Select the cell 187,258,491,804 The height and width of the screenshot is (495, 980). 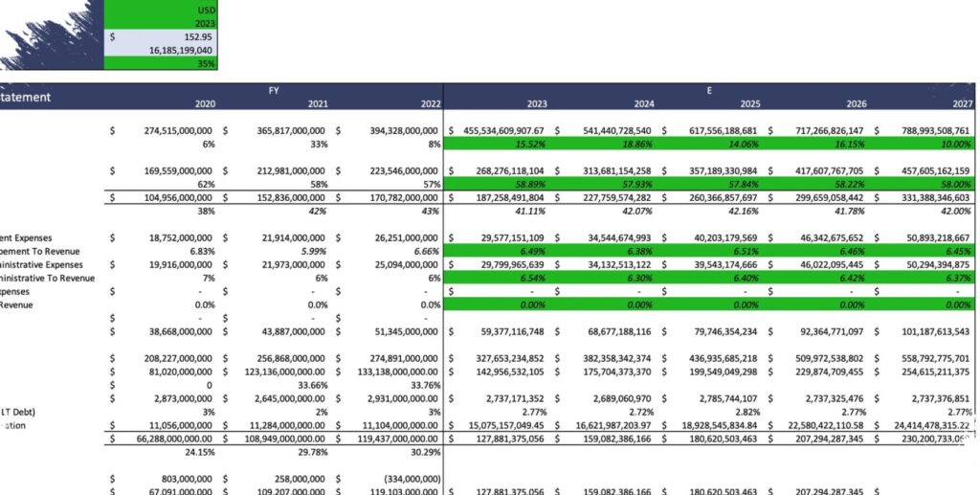[x=510, y=197]
